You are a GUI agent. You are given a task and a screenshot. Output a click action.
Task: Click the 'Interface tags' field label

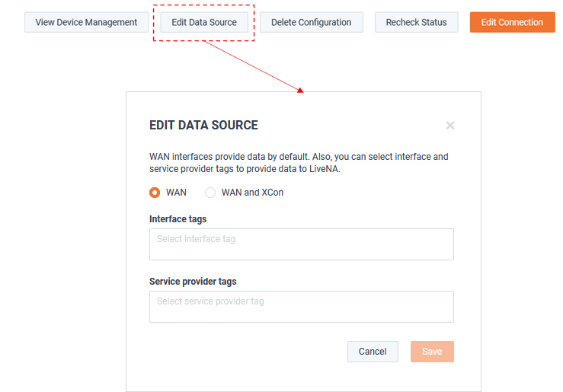click(x=178, y=219)
